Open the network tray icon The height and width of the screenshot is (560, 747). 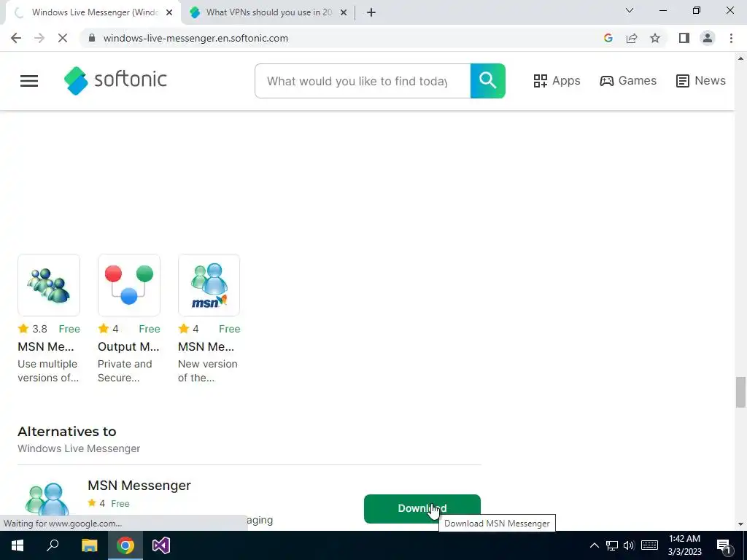(612, 545)
